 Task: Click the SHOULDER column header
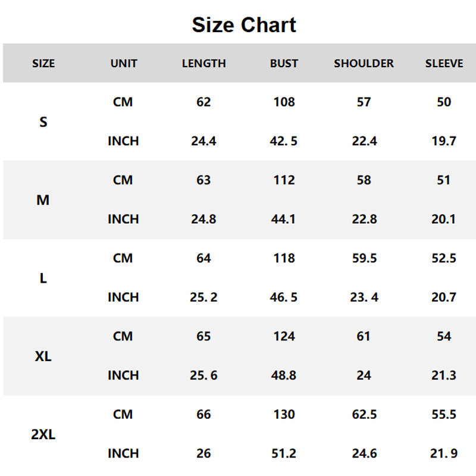click(364, 63)
